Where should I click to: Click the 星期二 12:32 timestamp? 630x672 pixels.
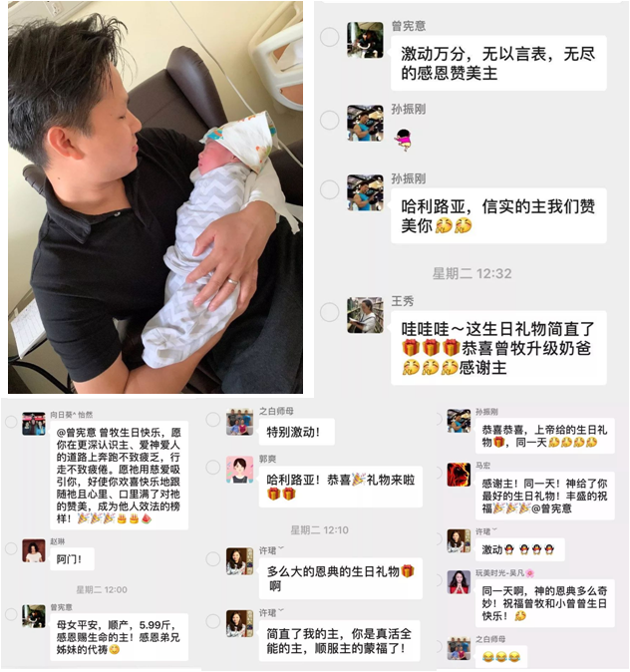click(472, 273)
